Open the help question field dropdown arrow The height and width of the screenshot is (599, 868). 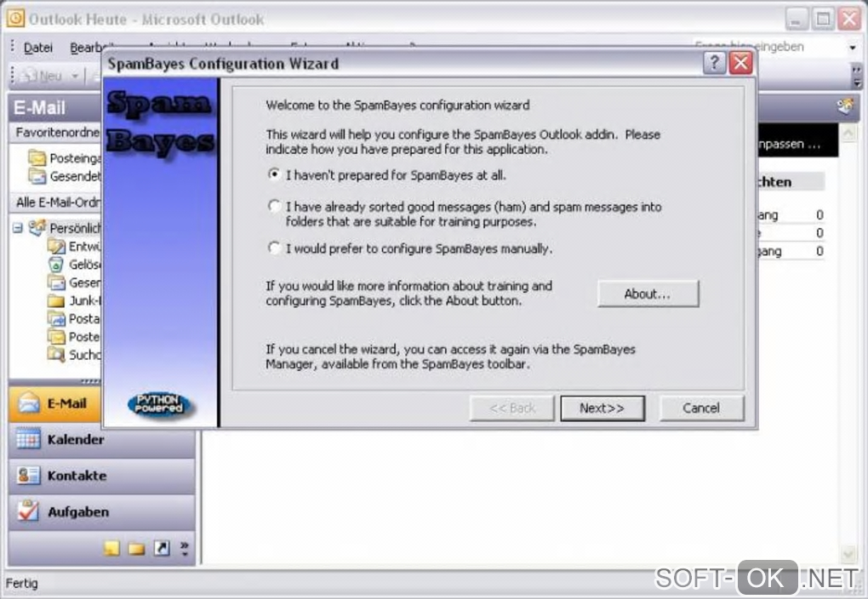852,48
